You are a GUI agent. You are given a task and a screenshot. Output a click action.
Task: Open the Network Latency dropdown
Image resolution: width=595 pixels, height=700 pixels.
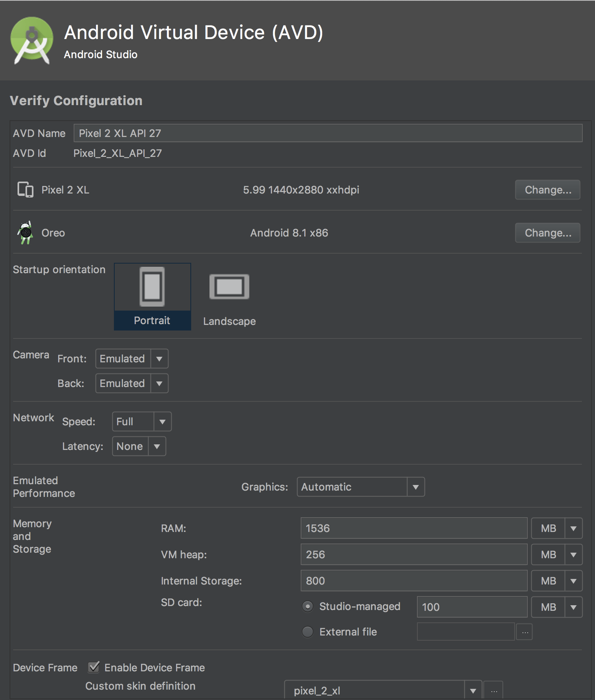(x=139, y=446)
